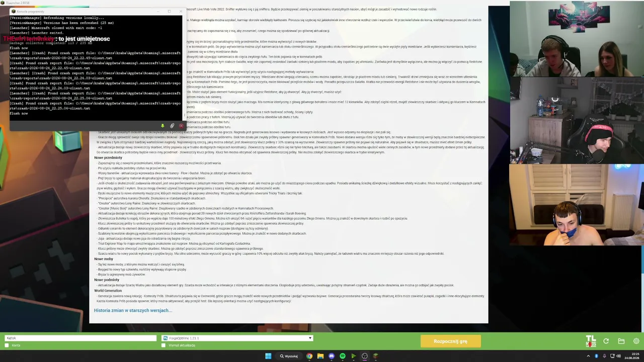644x362 pixels.
Task: Click the Launcher exited console line
Action: [36, 33]
